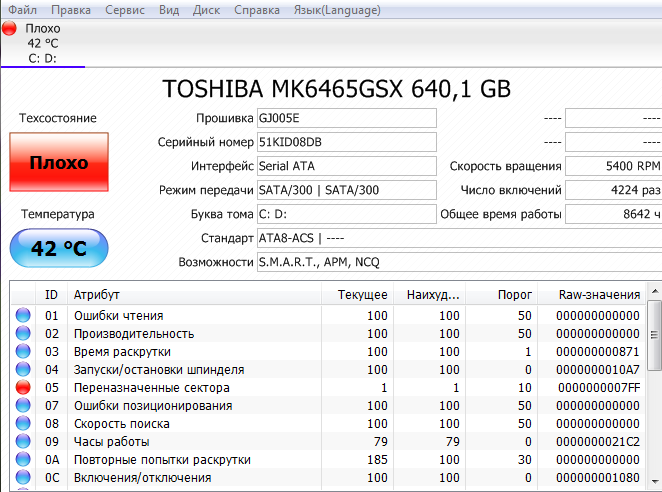Select the Переназначенные сектора row
Screen dimensions: 662x492
point(328,388)
